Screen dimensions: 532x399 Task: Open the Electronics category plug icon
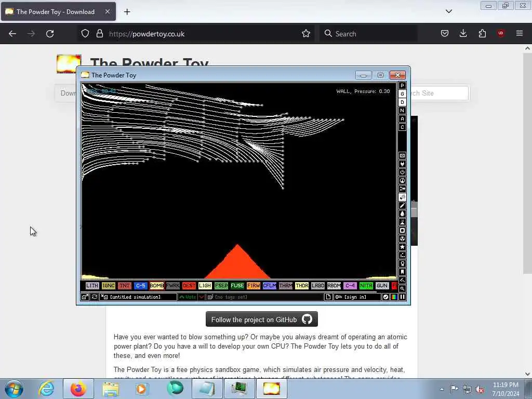pyautogui.click(x=402, y=164)
